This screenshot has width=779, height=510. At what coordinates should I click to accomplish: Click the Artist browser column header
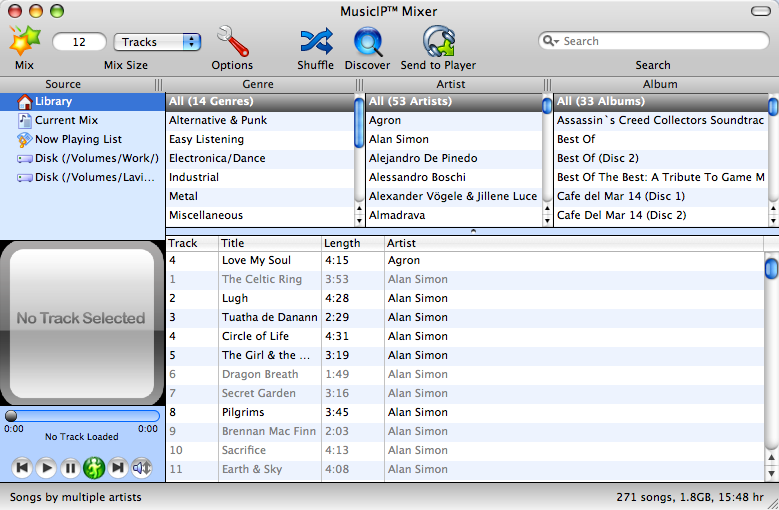click(x=451, y=84)
